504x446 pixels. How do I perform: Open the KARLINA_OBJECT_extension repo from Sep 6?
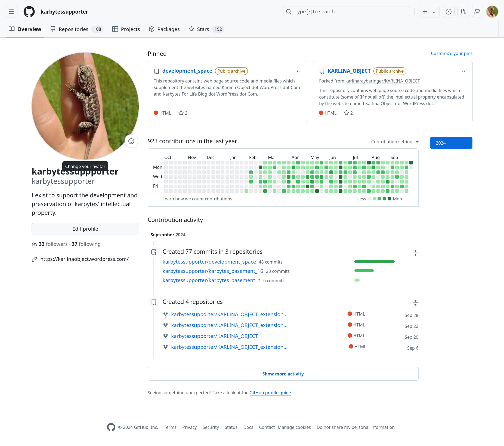[229, 347]
